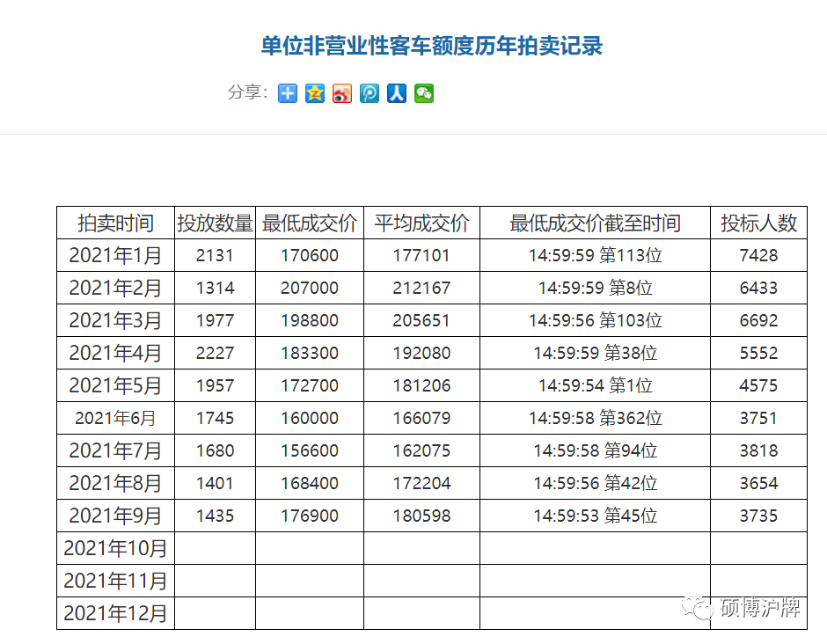The image size is (827, 644).
Task: Share to Sina Weibo icon
Action: click(x=342, y=93)
